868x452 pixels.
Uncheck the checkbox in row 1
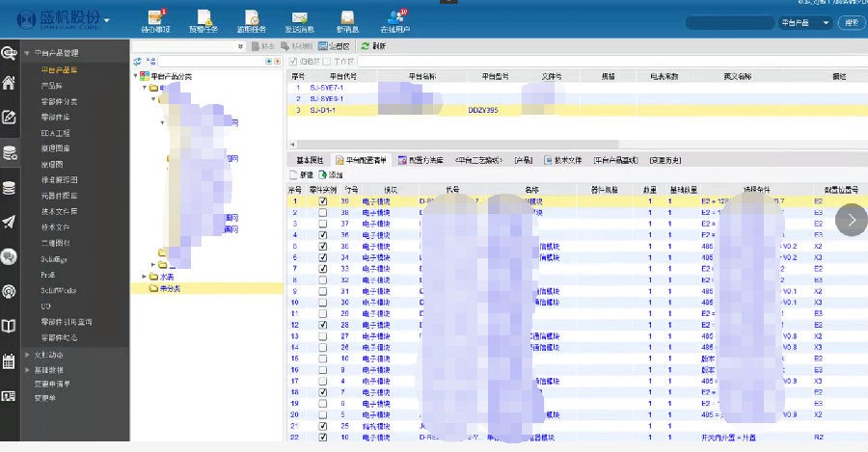pos(323,202)
